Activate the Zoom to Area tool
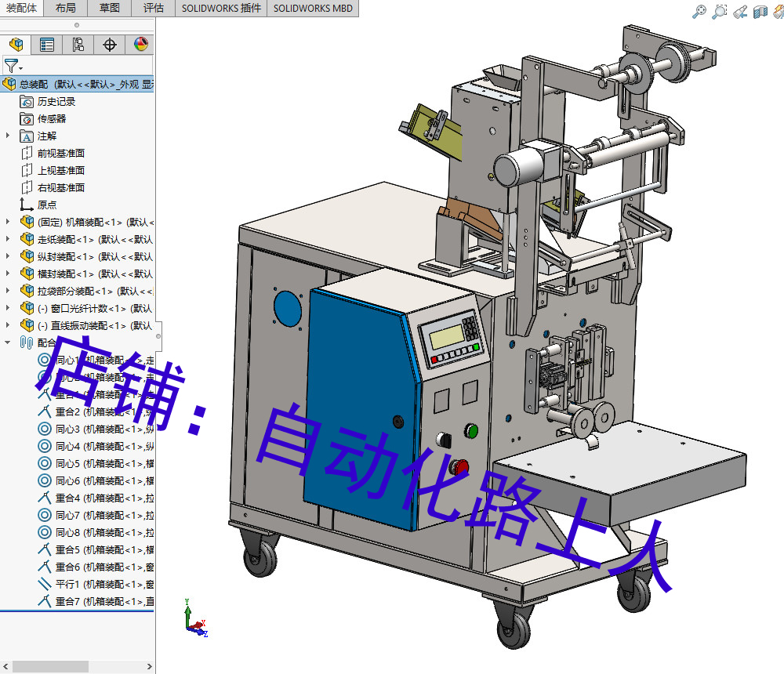 coord(719,12)
